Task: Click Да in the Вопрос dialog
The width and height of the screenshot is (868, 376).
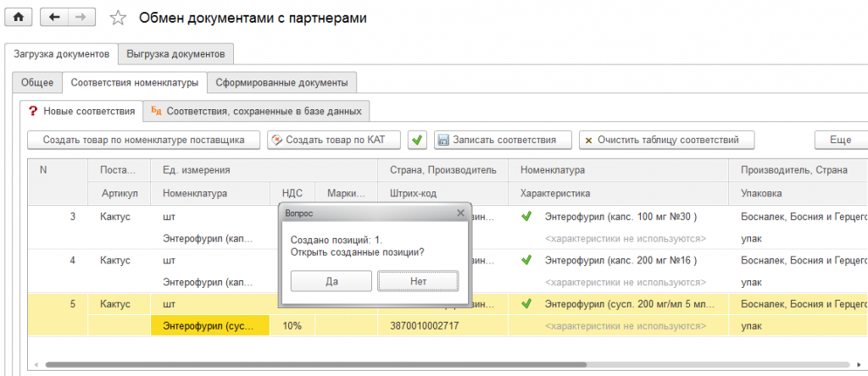Action: 331,281
